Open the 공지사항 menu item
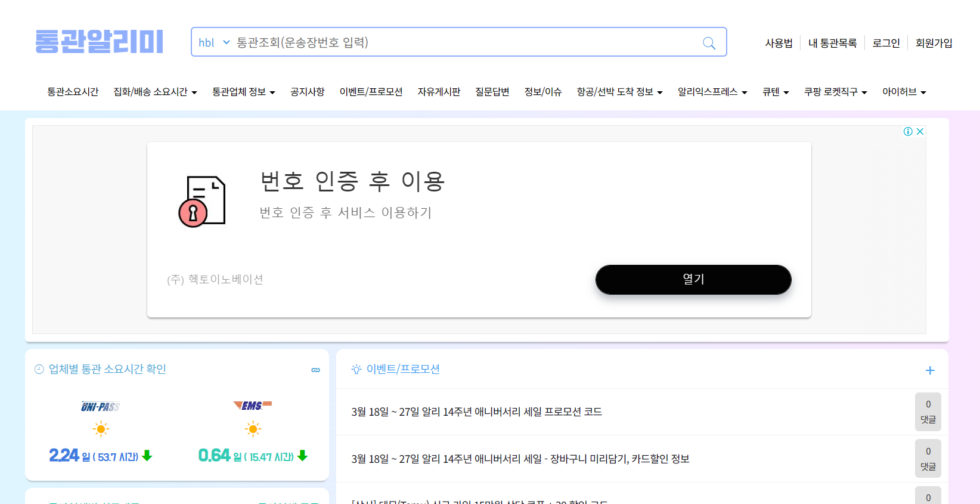The image size is (980, 504). click(308, 92)
